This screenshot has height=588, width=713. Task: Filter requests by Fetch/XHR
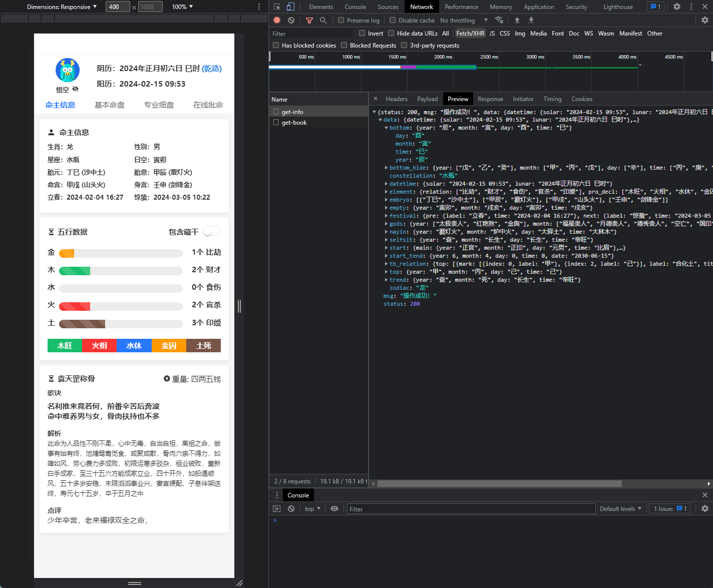(x=470, y=33)
